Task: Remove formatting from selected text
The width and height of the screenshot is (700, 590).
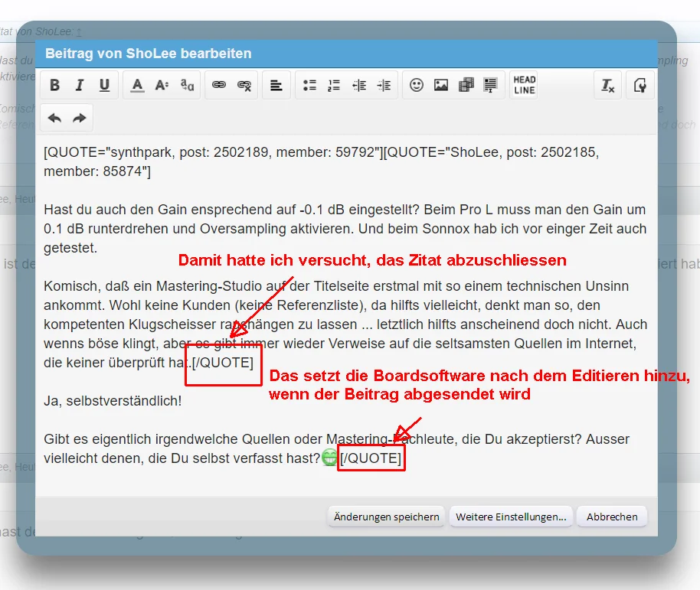Action: tap(608, 85)
